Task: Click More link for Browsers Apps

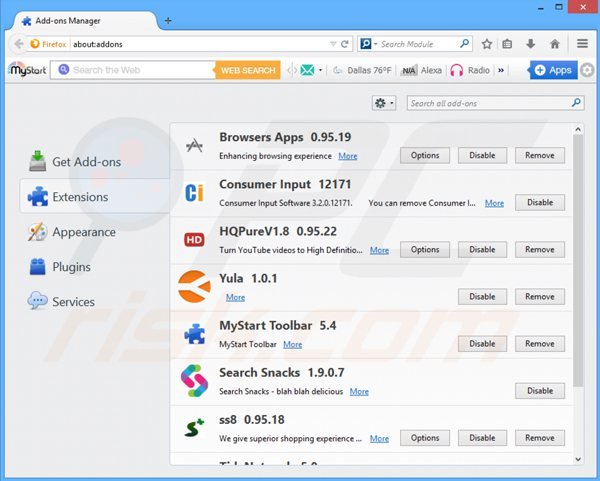Action: point(347,156)
